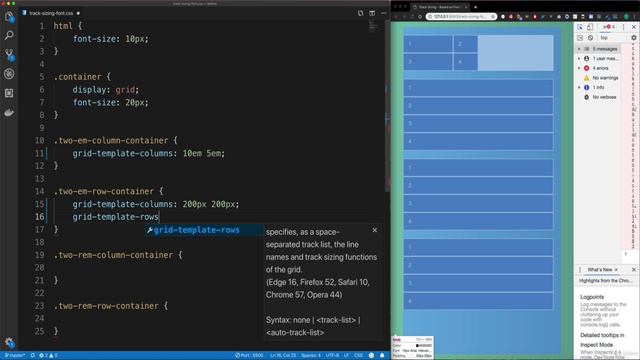Toggle the console sidebar in DevTools
The image size is (640, 360).
pos(580,38)
